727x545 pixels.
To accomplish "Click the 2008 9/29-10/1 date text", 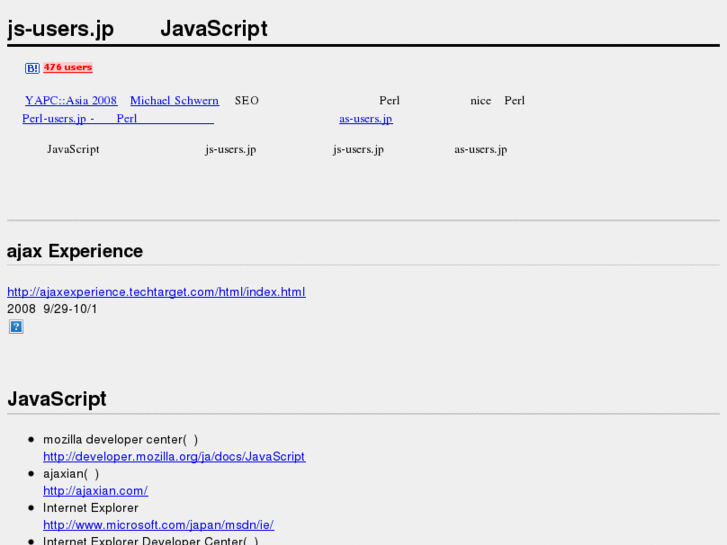I will (52, 309).
